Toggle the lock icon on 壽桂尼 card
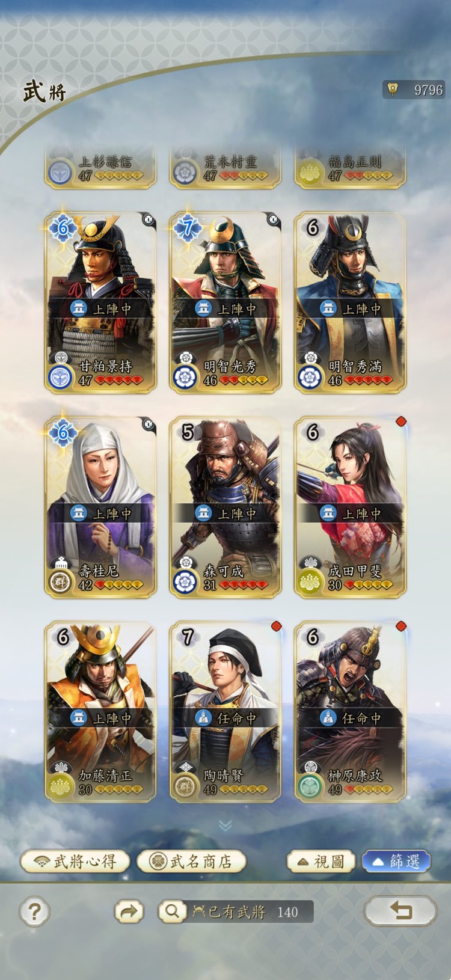Screen dimensions: 451x980 coord(149,425)
